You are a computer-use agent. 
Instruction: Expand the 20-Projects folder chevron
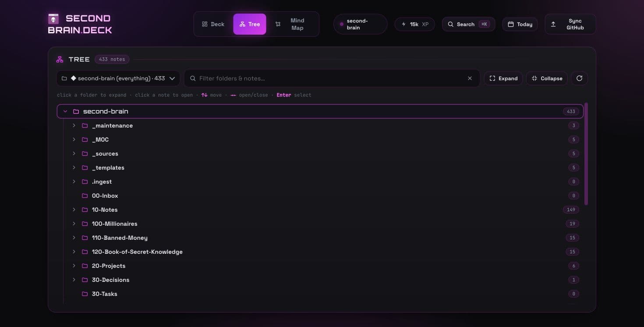tap(74, 266)
